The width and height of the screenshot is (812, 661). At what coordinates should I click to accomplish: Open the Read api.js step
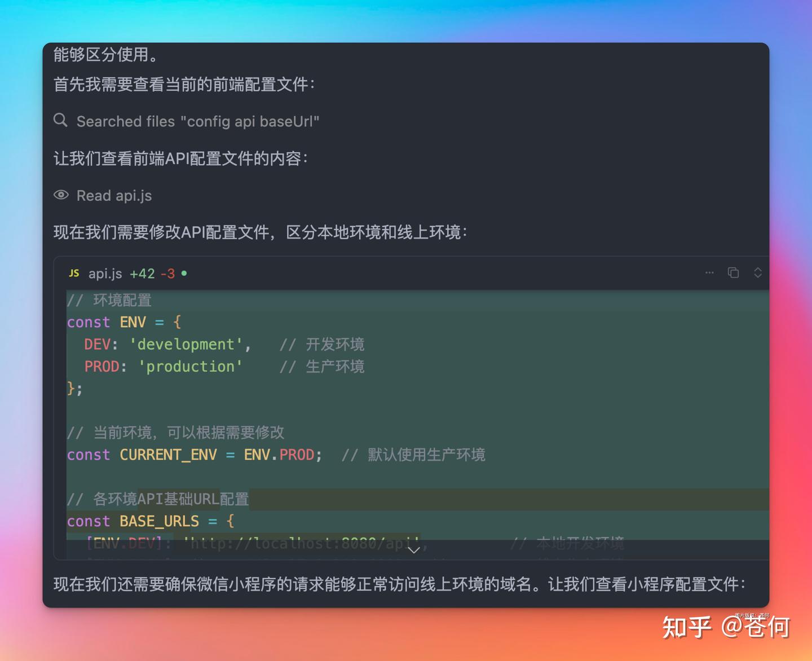pyautogui.click(x=114, y=196)
